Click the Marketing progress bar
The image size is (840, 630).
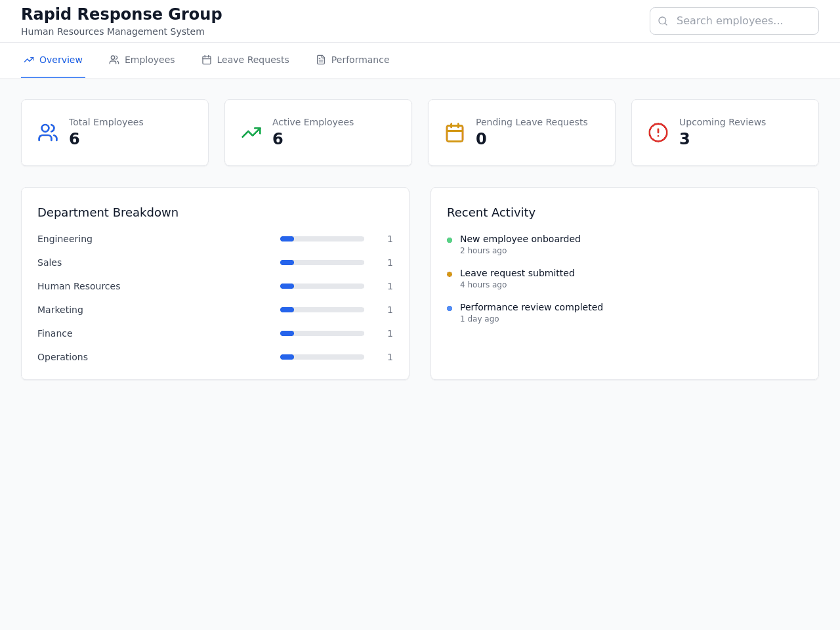click(322, 310)
